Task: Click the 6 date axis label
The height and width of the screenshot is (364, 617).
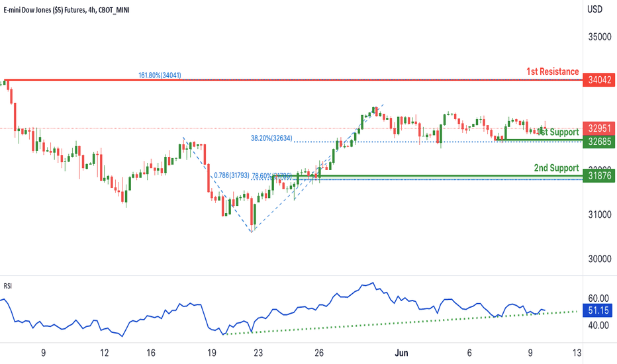Action: (469, 353)
